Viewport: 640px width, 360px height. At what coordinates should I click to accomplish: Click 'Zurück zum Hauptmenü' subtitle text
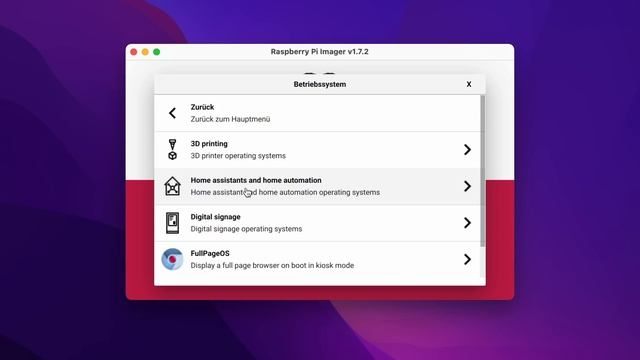tap(230, 119)
